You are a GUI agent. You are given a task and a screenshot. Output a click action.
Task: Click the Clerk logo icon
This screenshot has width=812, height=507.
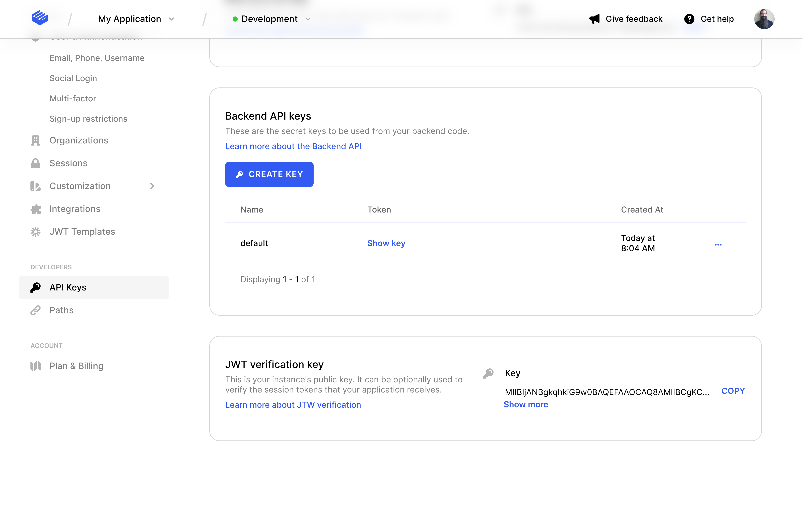tap(40, 18)
